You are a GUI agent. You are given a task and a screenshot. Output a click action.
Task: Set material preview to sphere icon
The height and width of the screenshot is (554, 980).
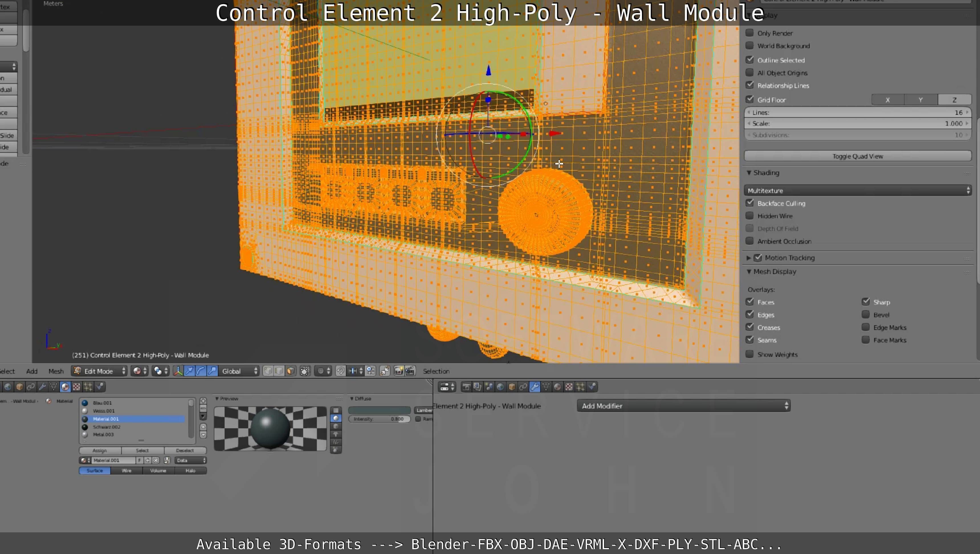click(x=335, y=418)
